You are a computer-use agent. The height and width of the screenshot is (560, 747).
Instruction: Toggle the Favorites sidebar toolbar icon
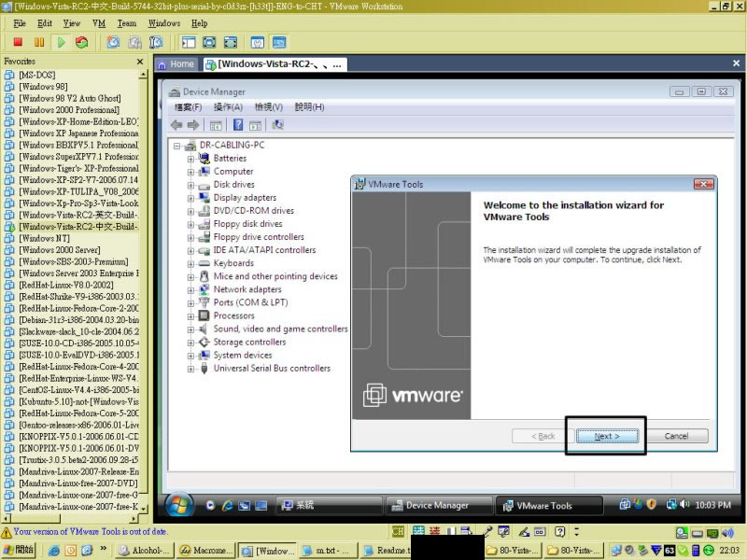click(189, 42)
